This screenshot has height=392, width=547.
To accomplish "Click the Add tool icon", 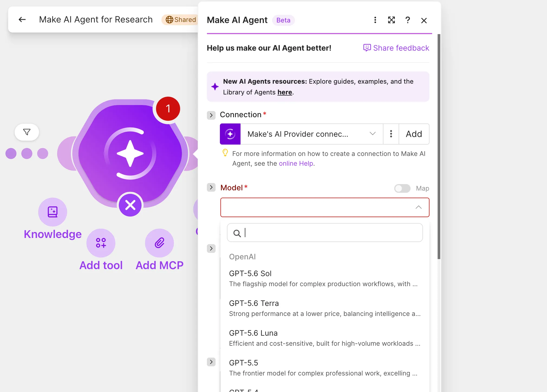I will (101, 243).
